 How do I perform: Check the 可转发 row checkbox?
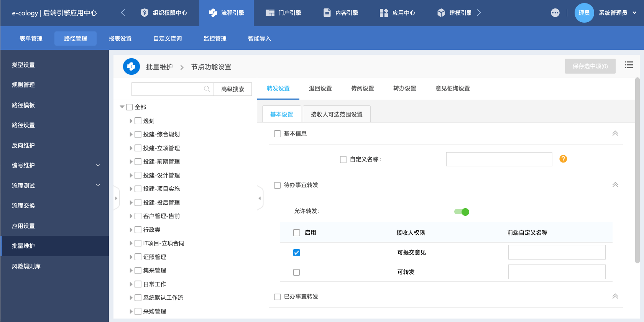[x=296, y=273]
